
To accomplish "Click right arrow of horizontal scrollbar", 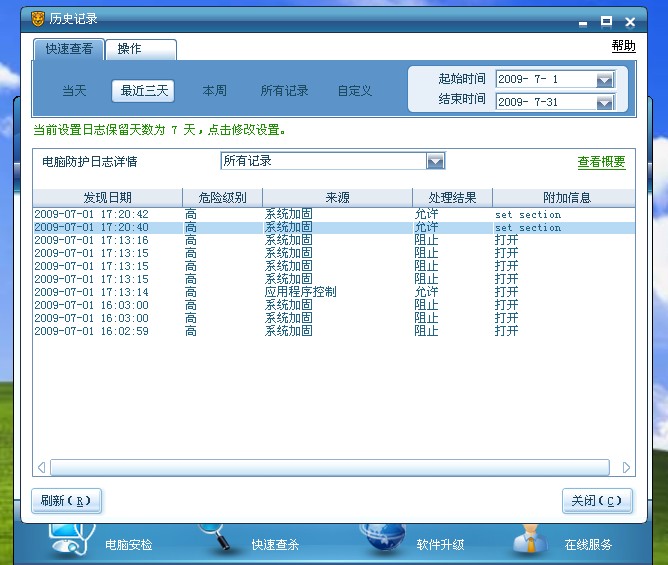I will [626, 467].
